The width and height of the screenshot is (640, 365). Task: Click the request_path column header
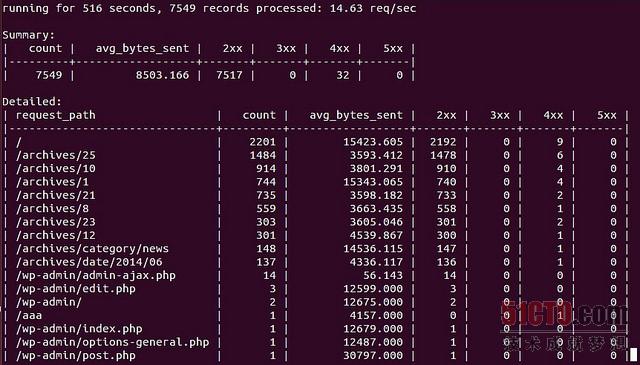pos(56,116)
